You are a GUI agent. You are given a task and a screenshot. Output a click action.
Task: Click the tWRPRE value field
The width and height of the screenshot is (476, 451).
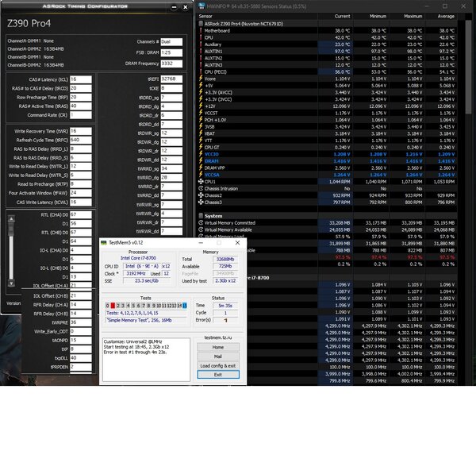81,322
